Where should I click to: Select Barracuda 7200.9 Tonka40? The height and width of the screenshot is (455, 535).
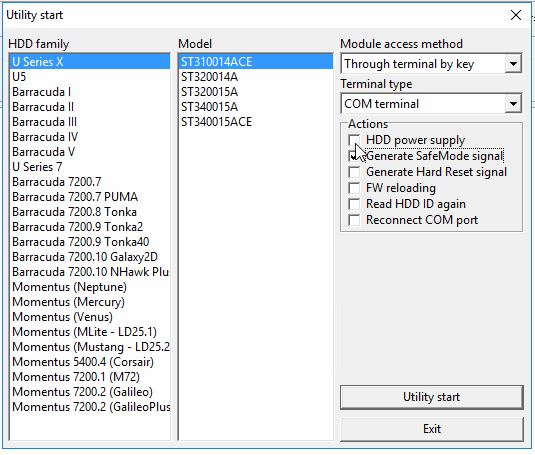[90, 242]
